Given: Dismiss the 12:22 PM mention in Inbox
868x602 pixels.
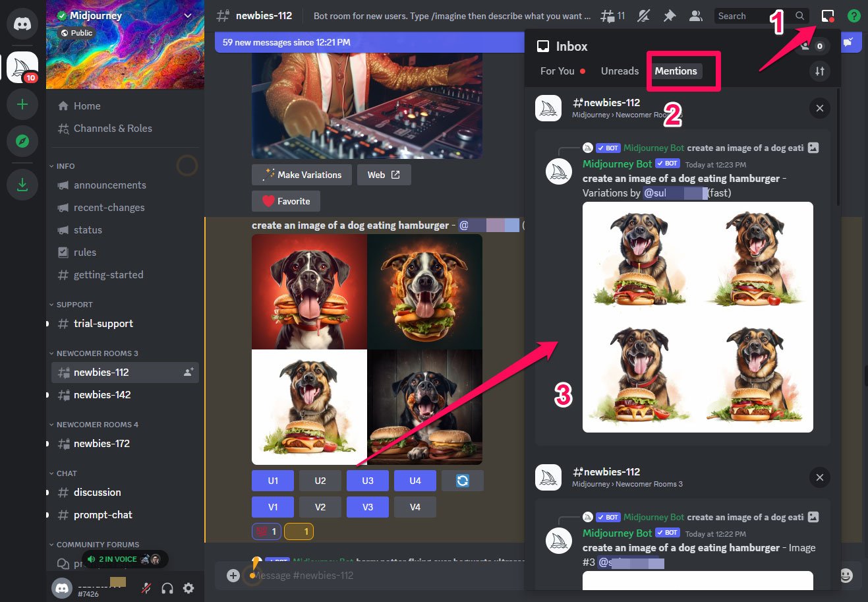Looking at the screenshot, I should coord(820,477).
